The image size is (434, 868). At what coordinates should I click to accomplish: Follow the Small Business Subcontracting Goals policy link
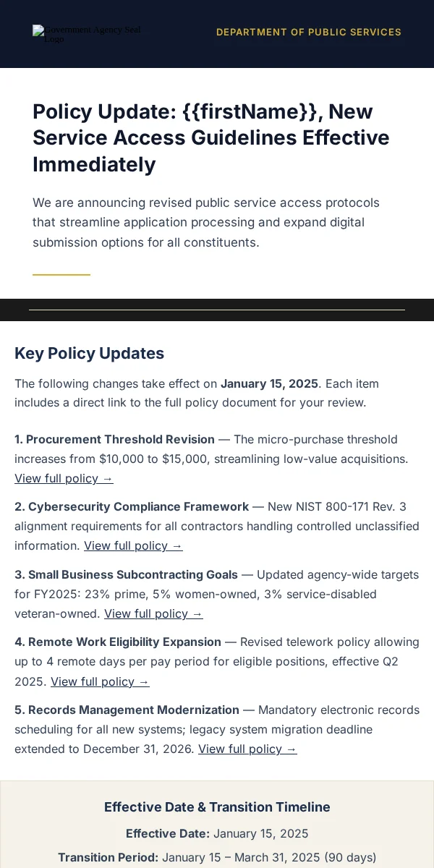point(153,614)
